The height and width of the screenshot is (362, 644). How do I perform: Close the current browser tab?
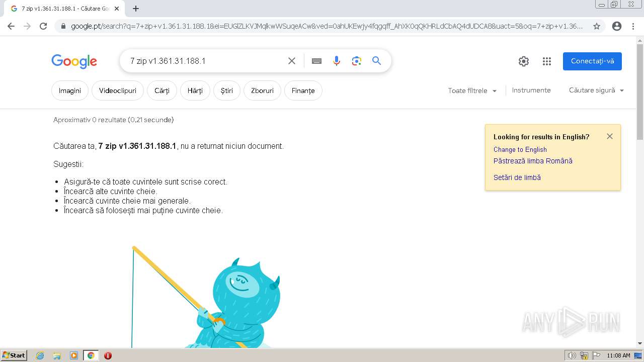(x=118, y=9)
